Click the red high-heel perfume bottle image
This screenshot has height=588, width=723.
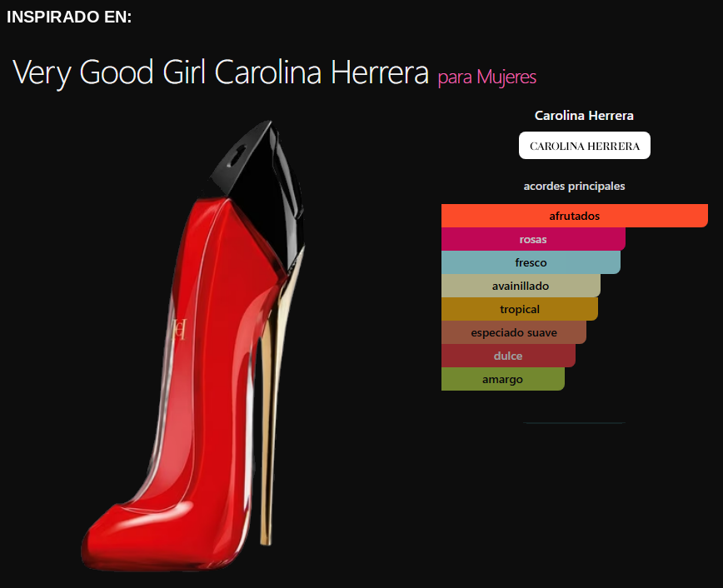[193, 346]
